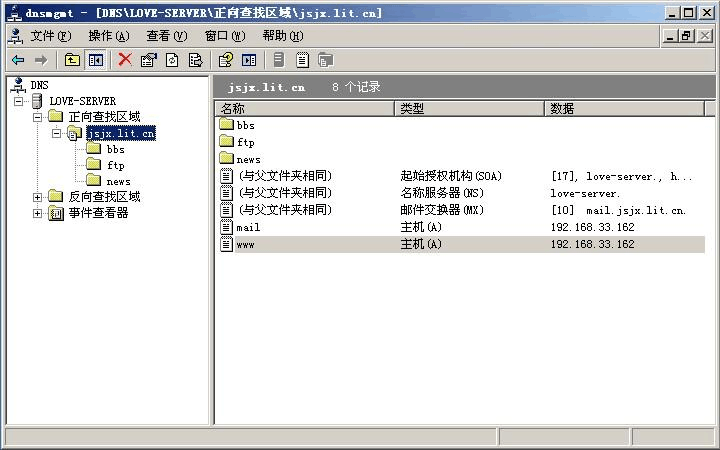This screenshot has height=450, width=720.
Task: Toggle the Show/Hide Console Tree toolbar button
Action: tap(95, 60)
